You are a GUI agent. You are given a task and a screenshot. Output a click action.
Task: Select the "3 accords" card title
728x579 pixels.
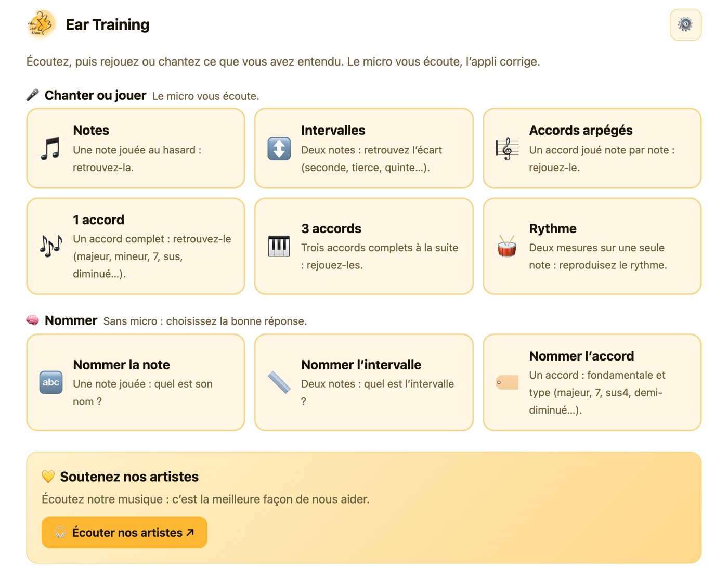(331, 228)
